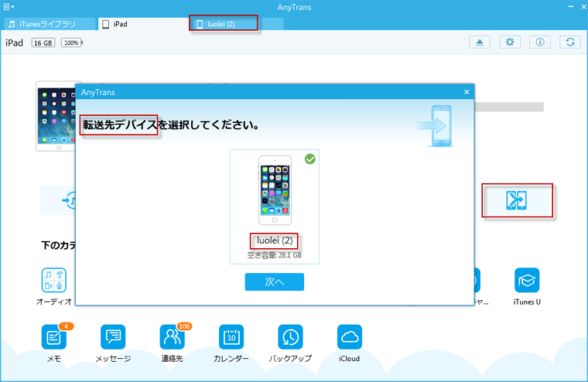
Task: Click the phone transfer illustration in dialog
Action: [x=437, y=126]
